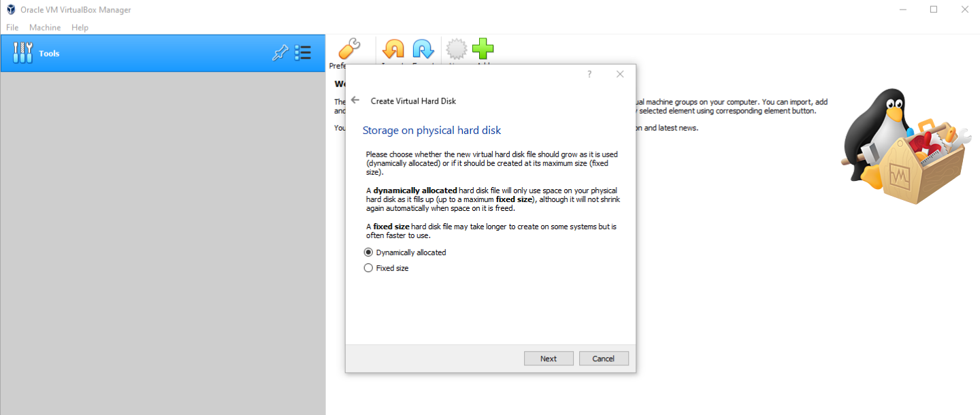The height and width of the screenshot is (415, 980).
Task: Click the Preferences wrench icon
Action: (349, 49)
